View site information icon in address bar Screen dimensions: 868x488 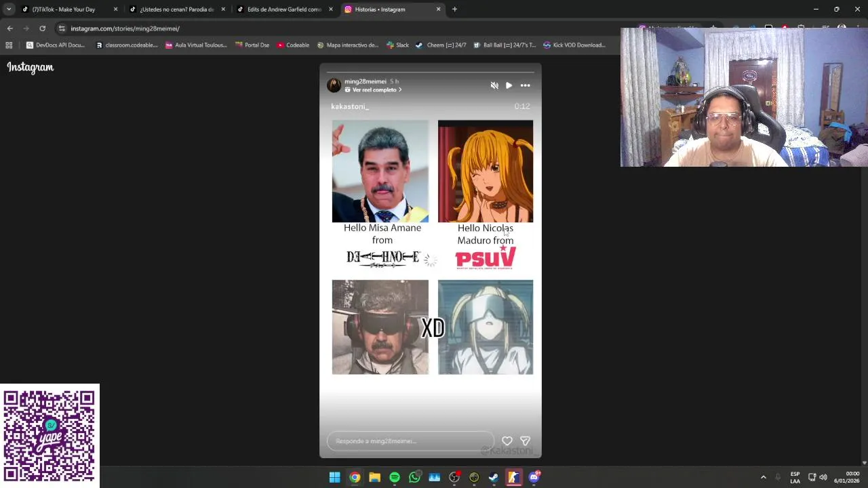click(x=62, y=28)
